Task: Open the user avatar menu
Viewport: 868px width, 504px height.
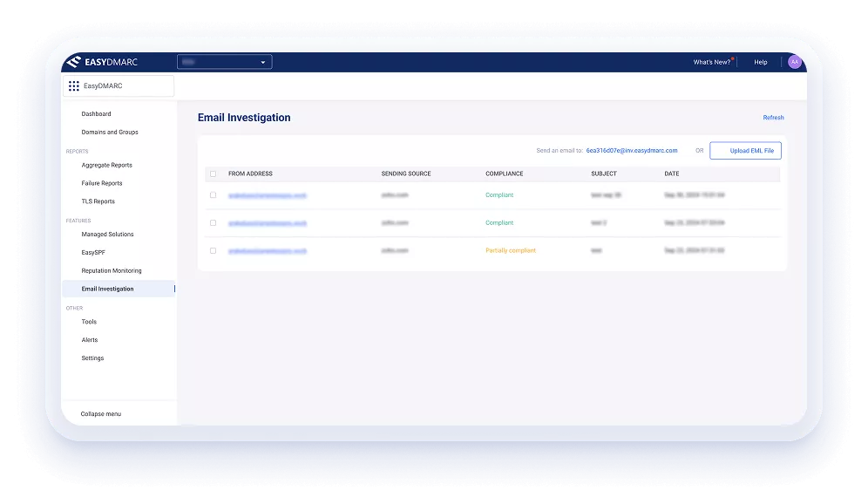Action: [794, 62]
